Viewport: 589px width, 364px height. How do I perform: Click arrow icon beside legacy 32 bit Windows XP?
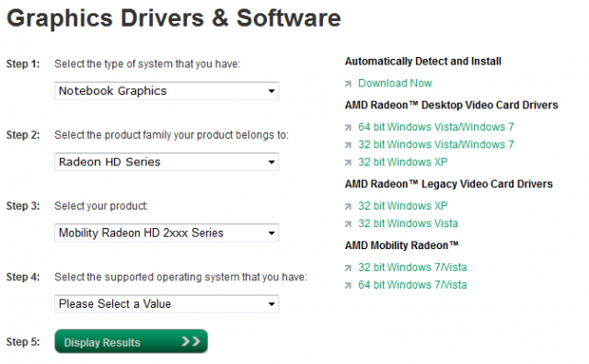point(348,207)
